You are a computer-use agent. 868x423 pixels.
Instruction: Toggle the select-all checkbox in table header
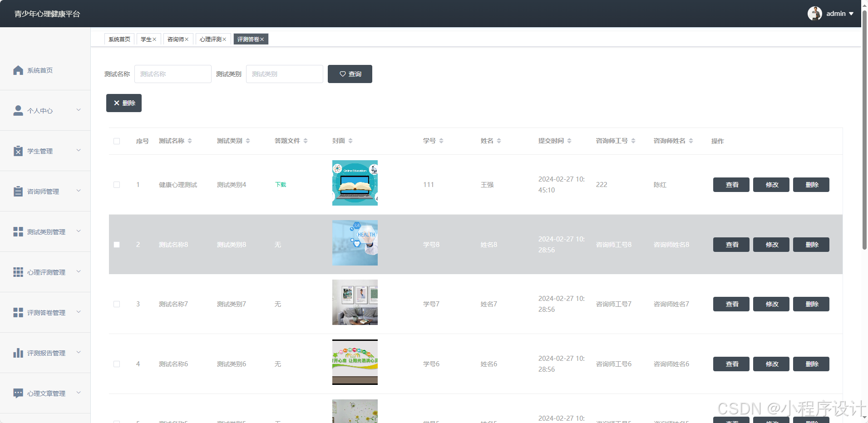117,141
